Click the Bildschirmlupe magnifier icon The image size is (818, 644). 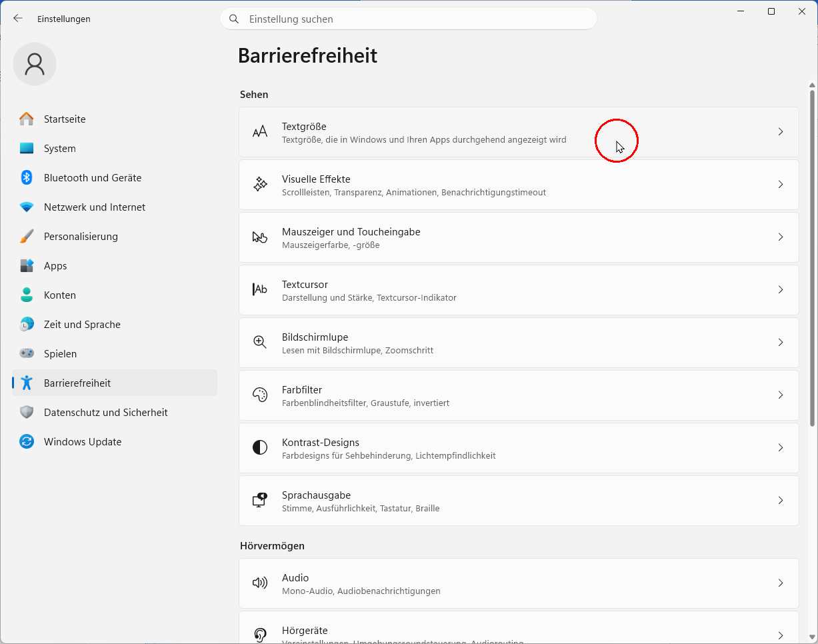click(260, 343)
